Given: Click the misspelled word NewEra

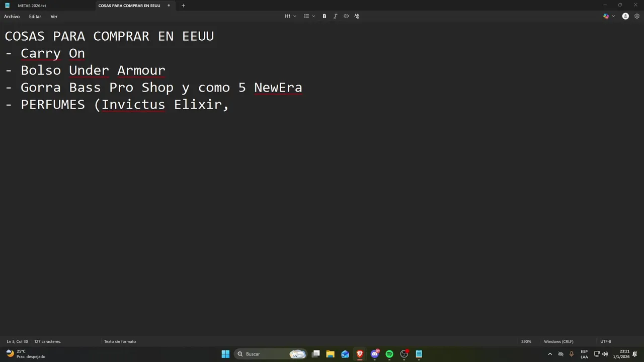Looking at the screenshot, I should pyautogui.click(x=278, y=87).
